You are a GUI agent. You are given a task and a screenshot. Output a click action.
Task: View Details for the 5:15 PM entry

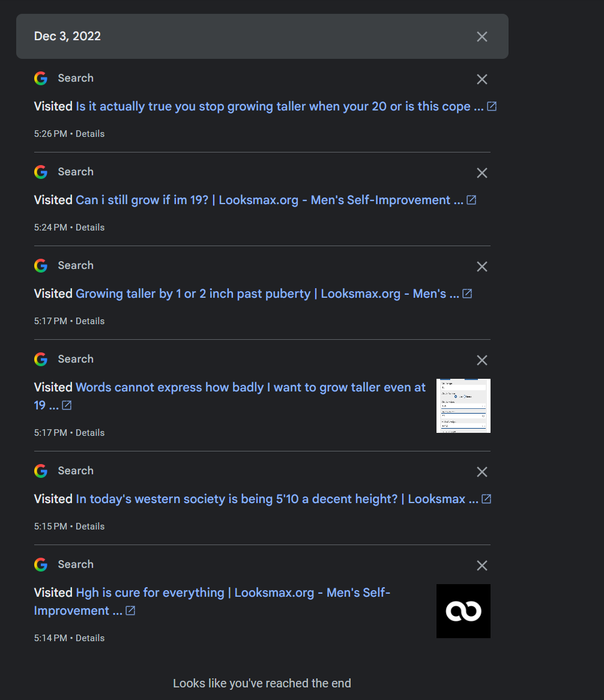pyautogui.click(x=90, y=527)
